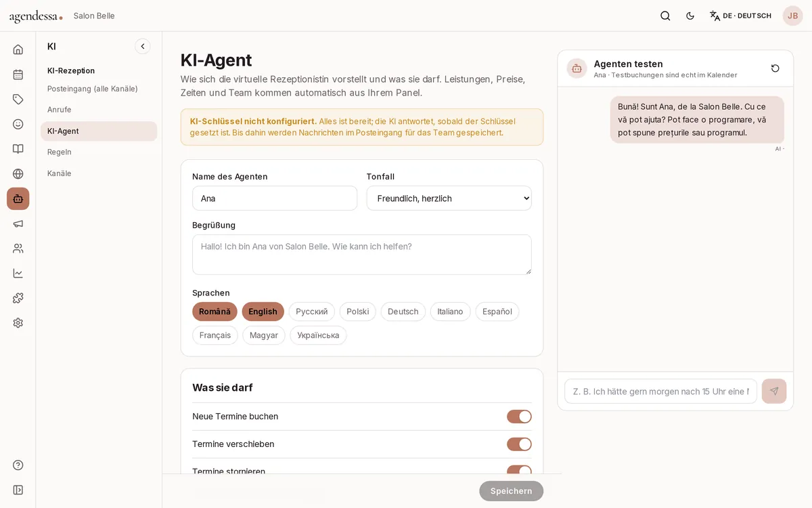The width and height of the screenshot is (812, 508).
Task: Enable the Deutsch language chip
Action: coord(403,312)
